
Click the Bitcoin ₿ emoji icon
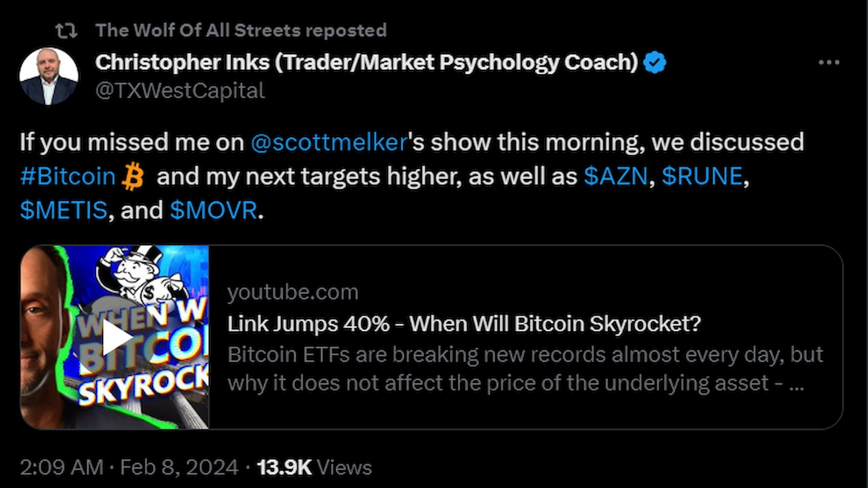click(133, 175)
